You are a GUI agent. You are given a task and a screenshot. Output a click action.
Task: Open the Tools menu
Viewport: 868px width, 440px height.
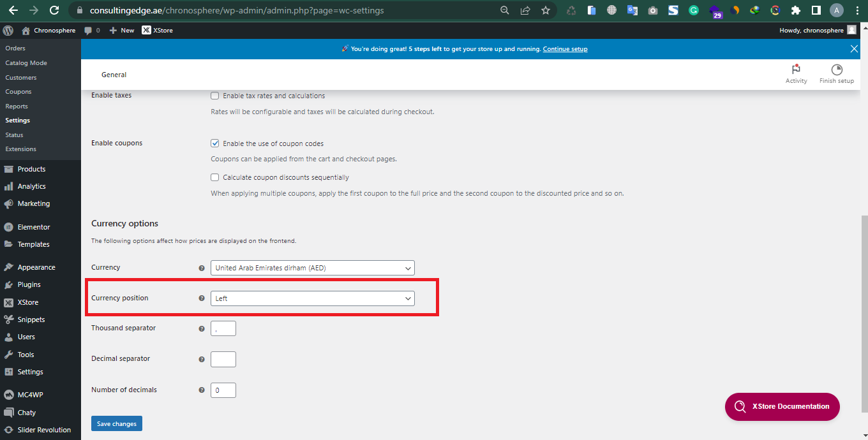click(x=26, y=355)
